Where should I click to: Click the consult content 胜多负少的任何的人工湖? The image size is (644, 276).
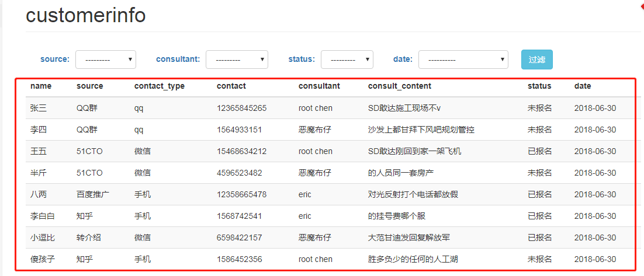[413, 259]
